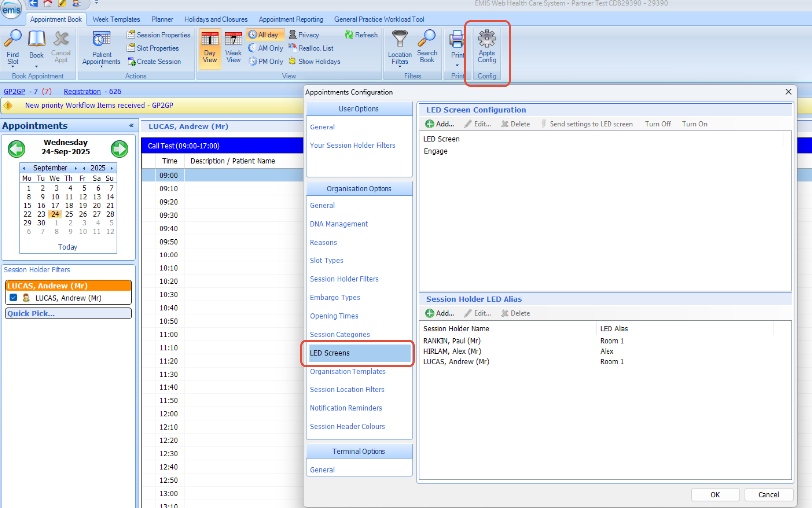The height and width of the screenshot is (508, 812).
Task: Open Slot Types organisation option
Action: [x=327, y=261]
